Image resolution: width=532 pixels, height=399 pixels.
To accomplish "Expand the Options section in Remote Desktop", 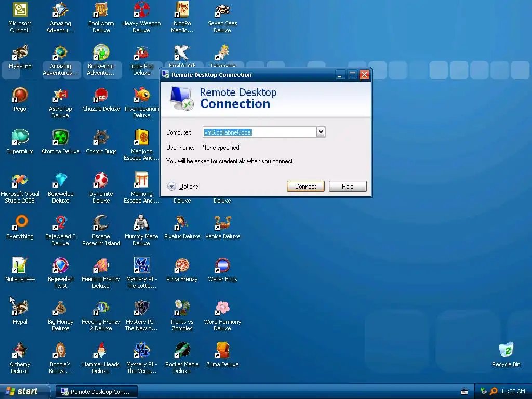I will coord(183,187).
